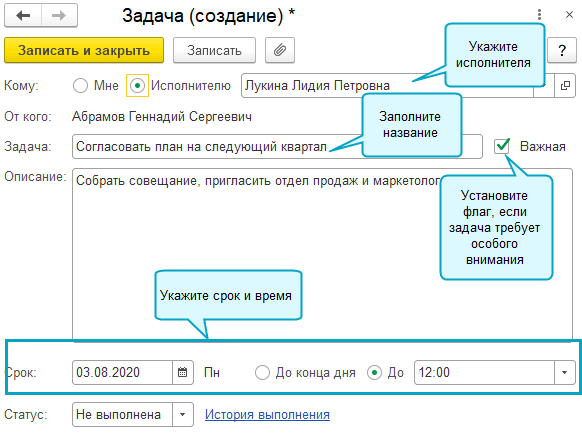Viewport: 582px width, 436px height.
Task: Toggle the "Важная" checkbox
Action: click(x=502, y=146)
